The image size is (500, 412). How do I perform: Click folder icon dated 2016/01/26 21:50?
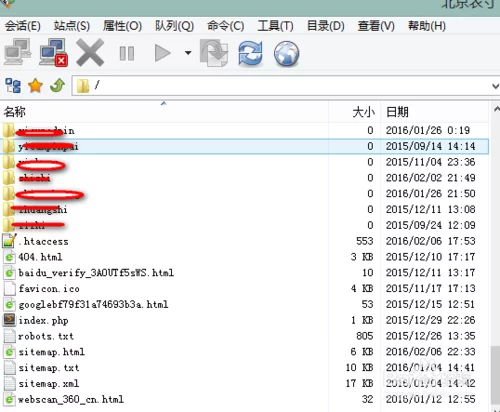point(9,194)
